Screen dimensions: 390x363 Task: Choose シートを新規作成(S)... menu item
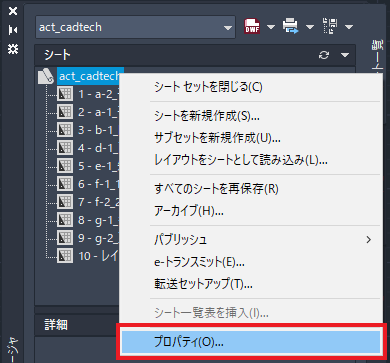(x=251, y=116)
